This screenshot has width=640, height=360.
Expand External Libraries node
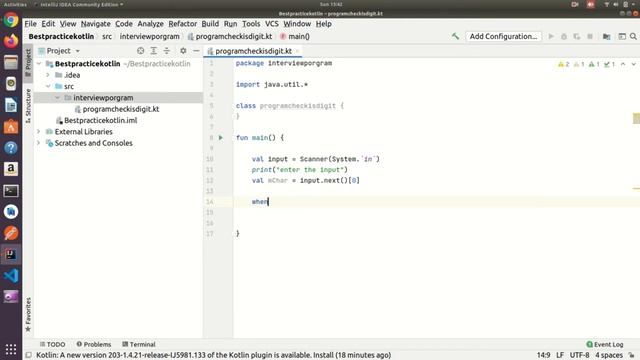pos(39,132)
